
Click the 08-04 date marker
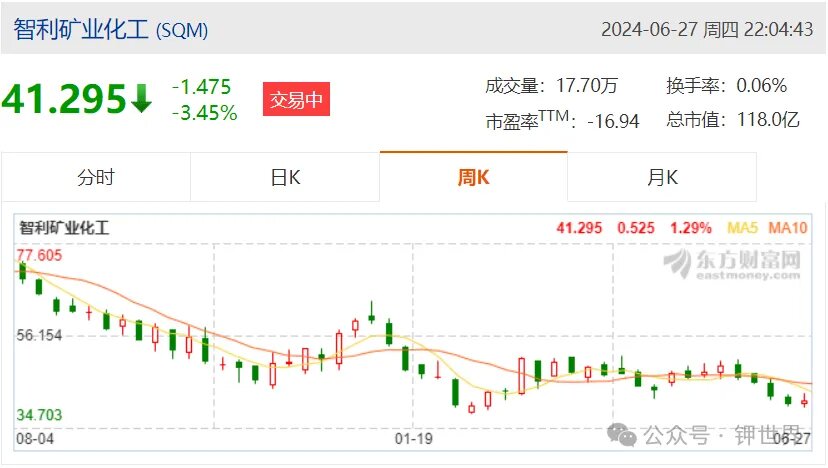click(x=35, y=438)
